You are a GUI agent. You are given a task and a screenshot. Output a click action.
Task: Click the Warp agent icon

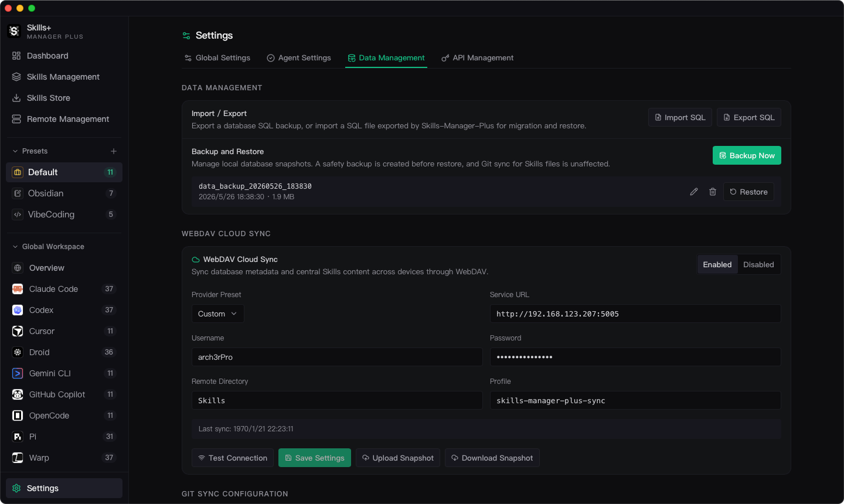(x=18, y=458)
